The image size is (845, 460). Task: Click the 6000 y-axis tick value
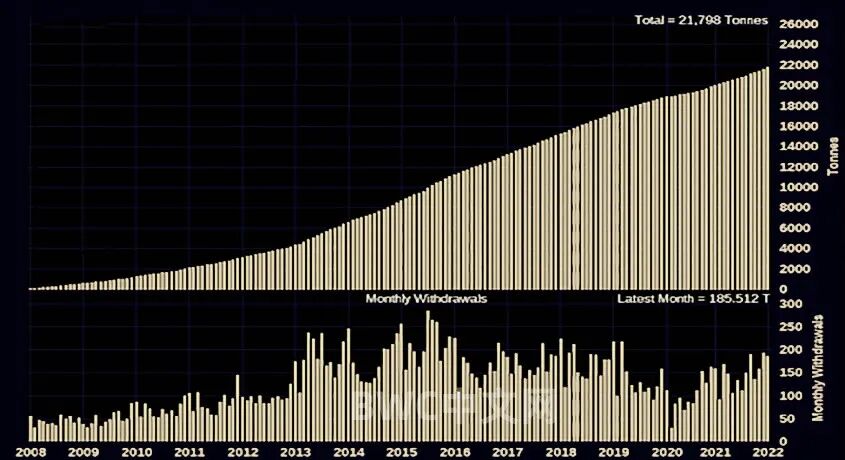coord(795,228)
